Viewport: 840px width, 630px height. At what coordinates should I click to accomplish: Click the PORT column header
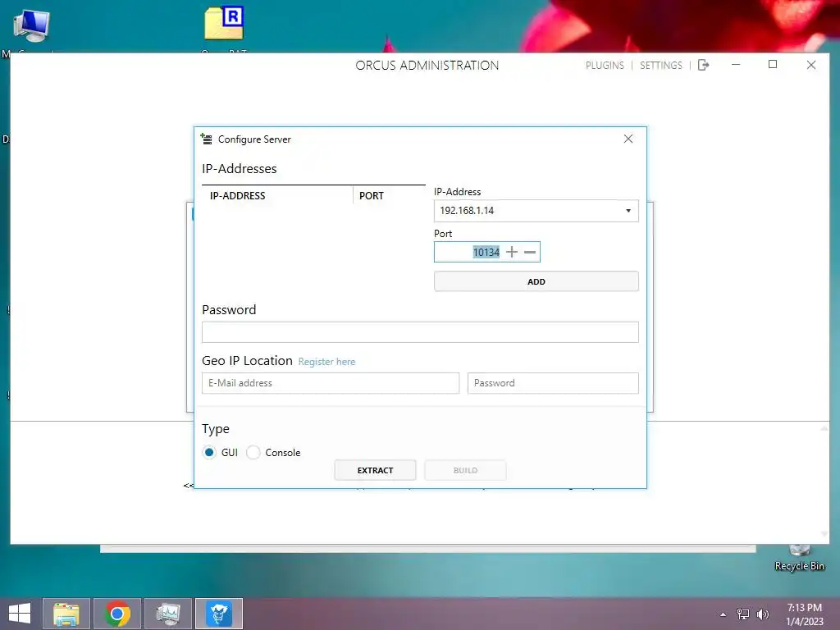tap(372, 195)
